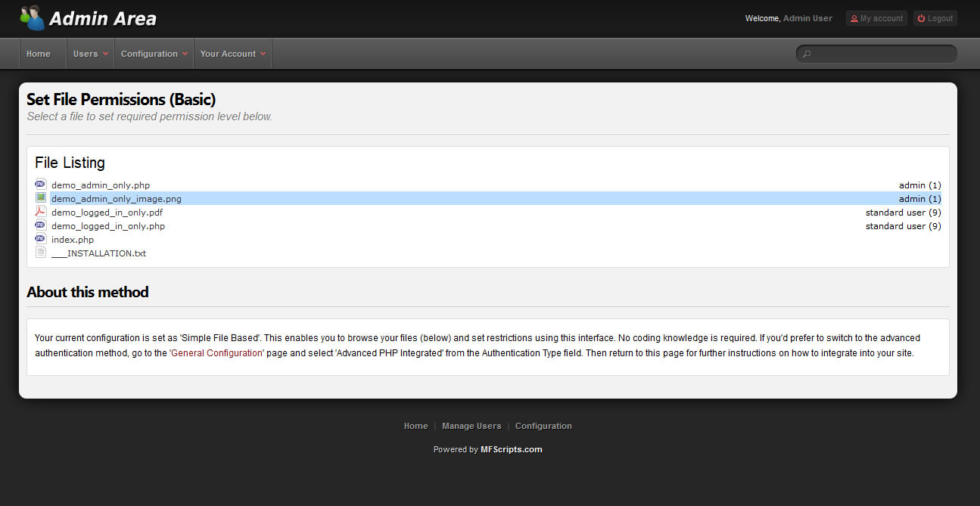Click the image icon beside demo_admin_only_image.png

tap(41, 197)
